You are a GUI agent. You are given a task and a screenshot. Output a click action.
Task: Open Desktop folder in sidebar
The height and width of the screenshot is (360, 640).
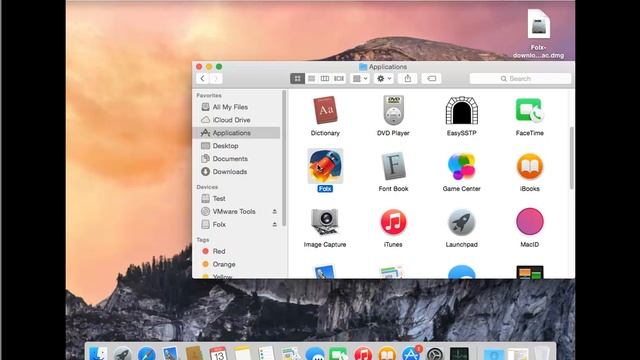pyautogui.click(x=237, y=146)
